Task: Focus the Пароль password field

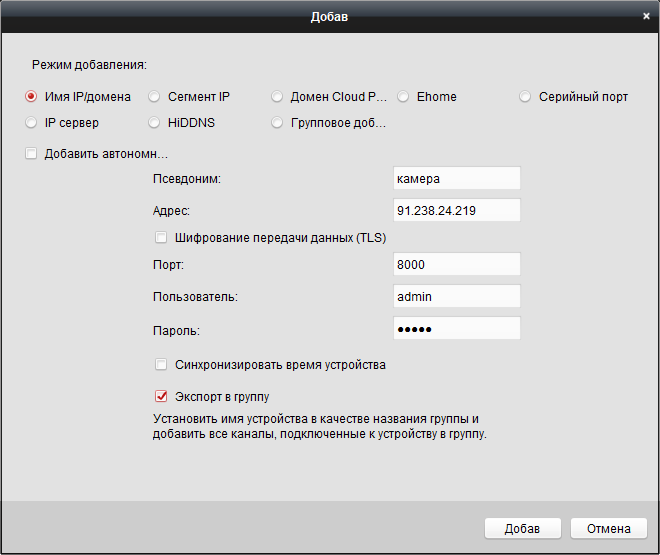Action: 457,329
